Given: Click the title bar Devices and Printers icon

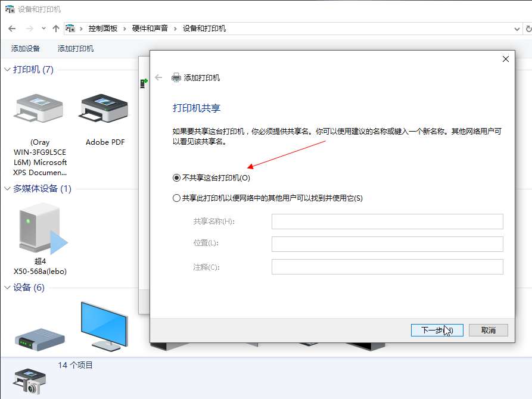Looking at the screenshot, I should [x=10, y=9].
